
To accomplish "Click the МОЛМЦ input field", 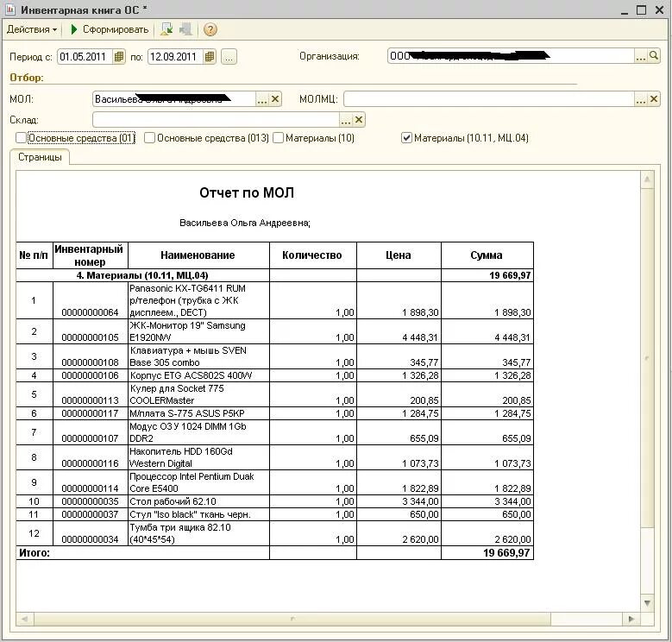I will pyautogui.click(x=489, y=99).
